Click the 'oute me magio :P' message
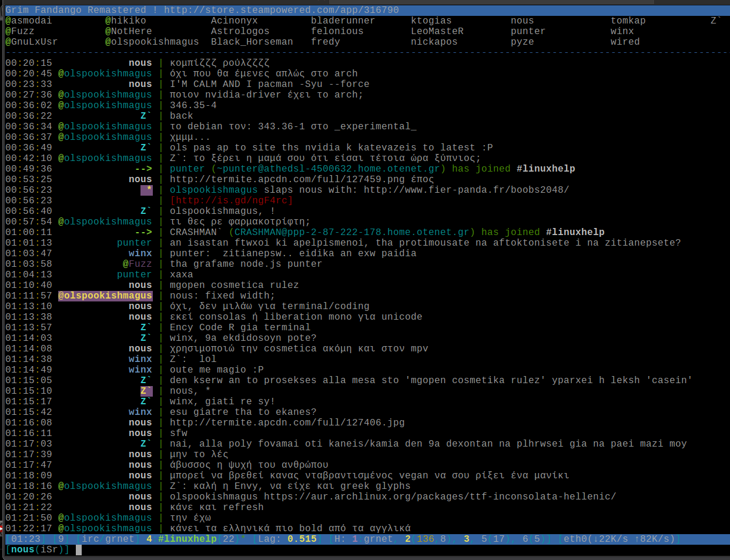Screen dimensions: 730x560 click(217, 370)
